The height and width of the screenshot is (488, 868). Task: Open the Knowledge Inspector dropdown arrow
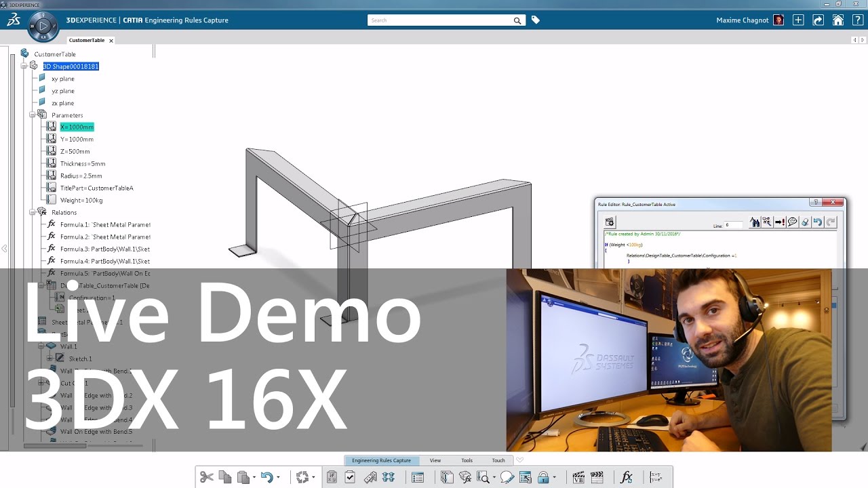tap(494, 477)
